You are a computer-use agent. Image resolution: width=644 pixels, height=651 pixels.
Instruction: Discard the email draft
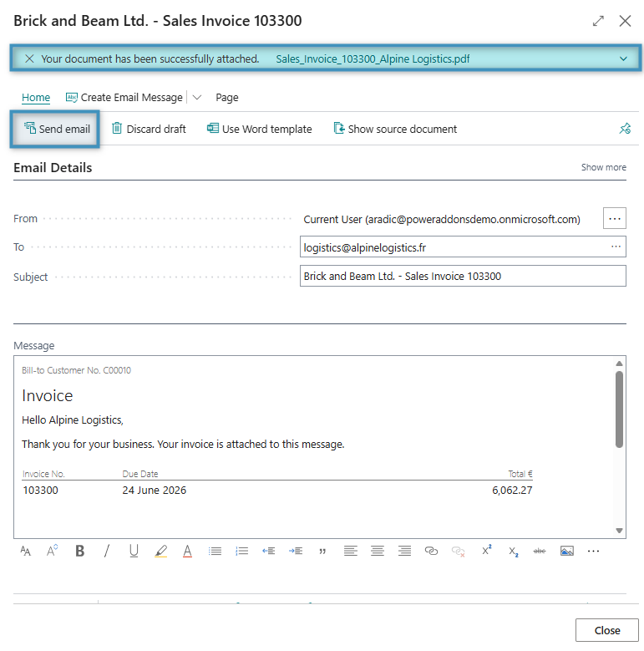[x=149, y=130]
